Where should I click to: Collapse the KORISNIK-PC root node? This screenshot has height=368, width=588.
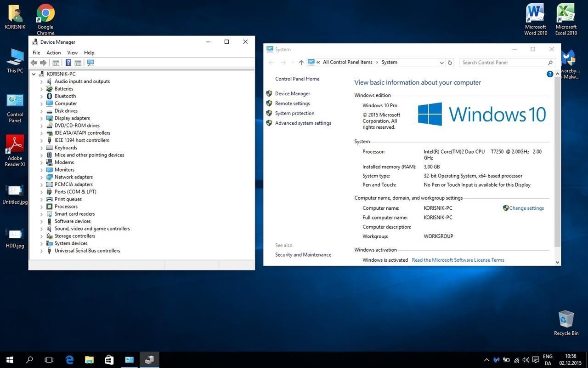34,74
